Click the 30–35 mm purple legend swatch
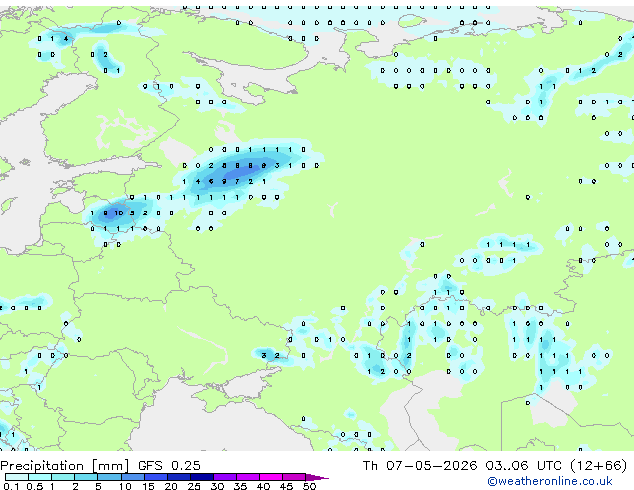634x490 pixels. [x=224, y=477]
